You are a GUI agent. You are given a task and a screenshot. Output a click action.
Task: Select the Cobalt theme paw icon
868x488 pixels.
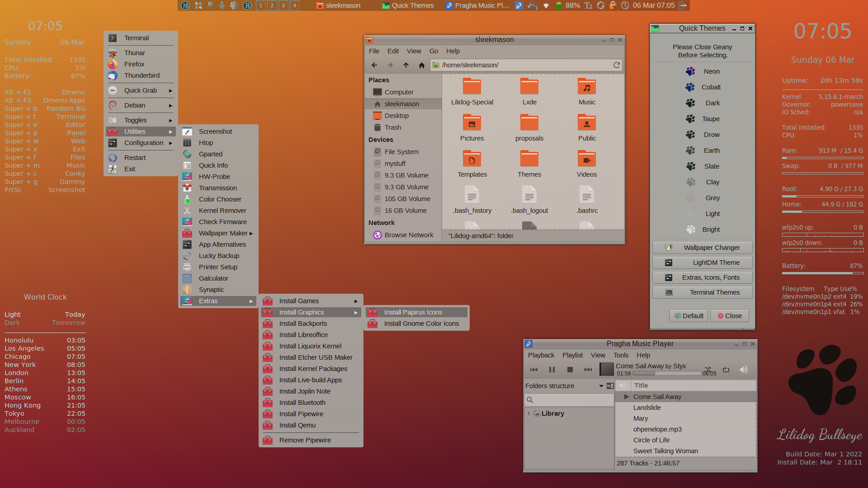point(690,87)
